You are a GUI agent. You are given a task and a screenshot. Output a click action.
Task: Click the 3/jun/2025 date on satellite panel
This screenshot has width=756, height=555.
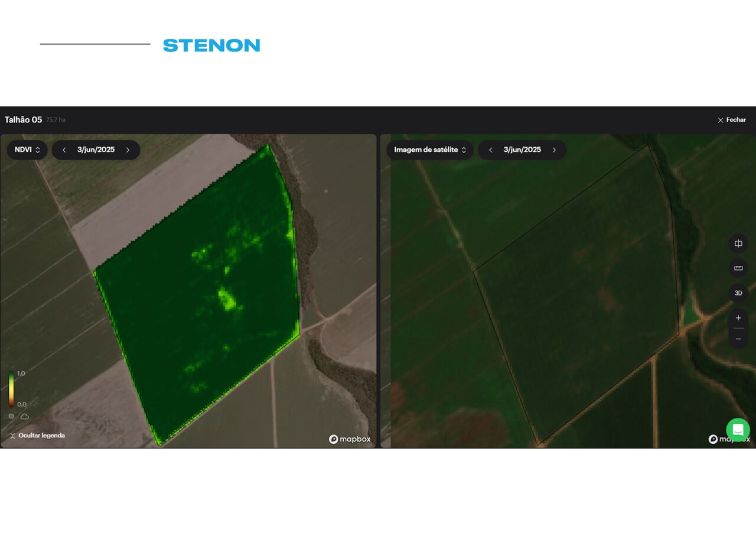point(522,150)
